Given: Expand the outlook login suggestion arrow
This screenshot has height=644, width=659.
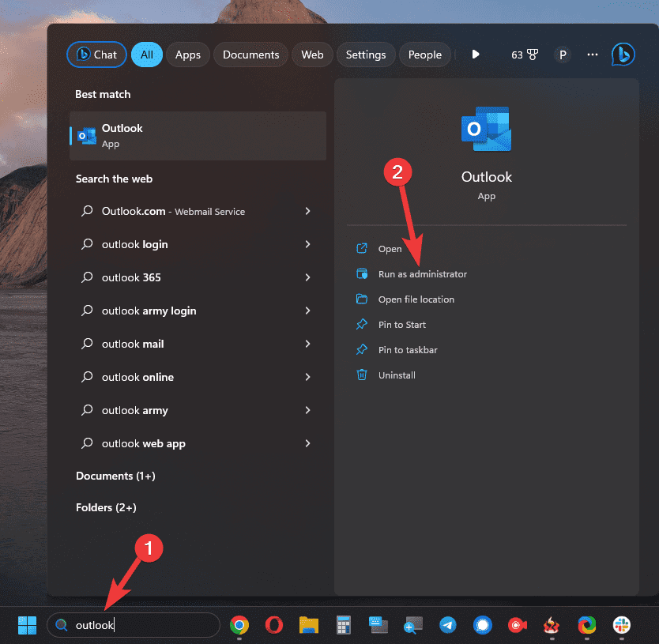Looking at the screenshot, I should click(307, 244).
